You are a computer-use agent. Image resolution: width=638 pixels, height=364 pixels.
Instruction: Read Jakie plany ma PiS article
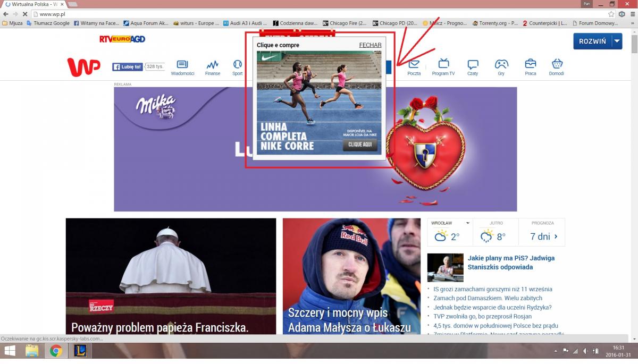[x=511, y=263]
